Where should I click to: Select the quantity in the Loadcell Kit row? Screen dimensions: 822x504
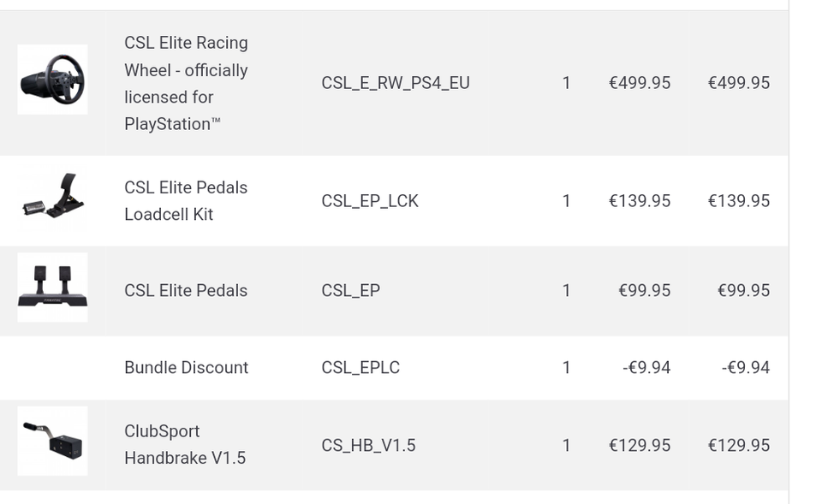[x=566, y=201]
